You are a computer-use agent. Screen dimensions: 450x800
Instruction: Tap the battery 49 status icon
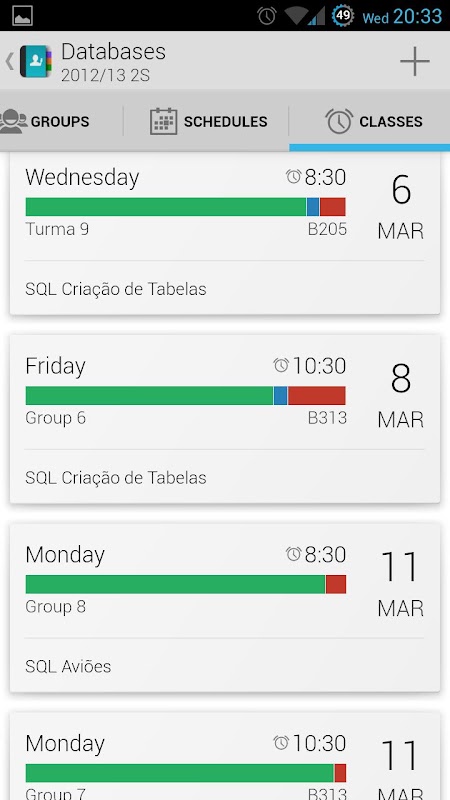point(343,16)
